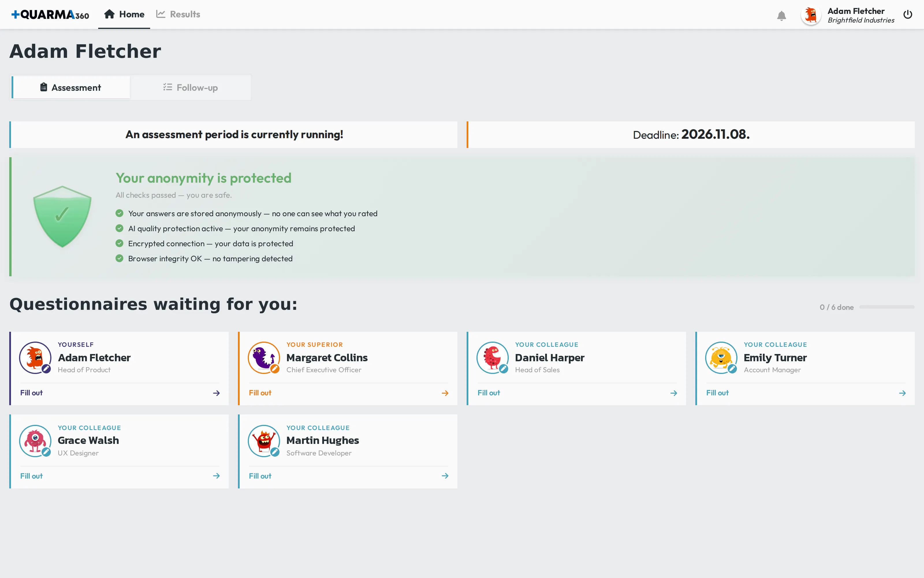Viewport: 924px width, 578px height.
Task: Click the QUARMA360 logo
Action: (x=50, y=14)
